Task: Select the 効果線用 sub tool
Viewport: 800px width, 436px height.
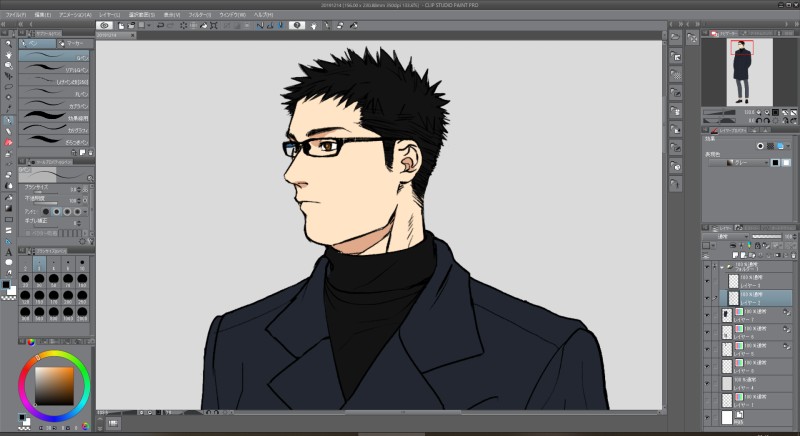Action: 54,118
